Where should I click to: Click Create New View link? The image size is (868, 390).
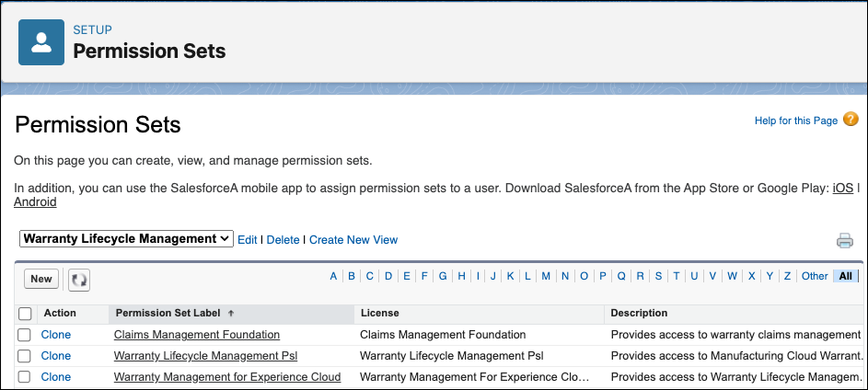[x=353, y=240]
